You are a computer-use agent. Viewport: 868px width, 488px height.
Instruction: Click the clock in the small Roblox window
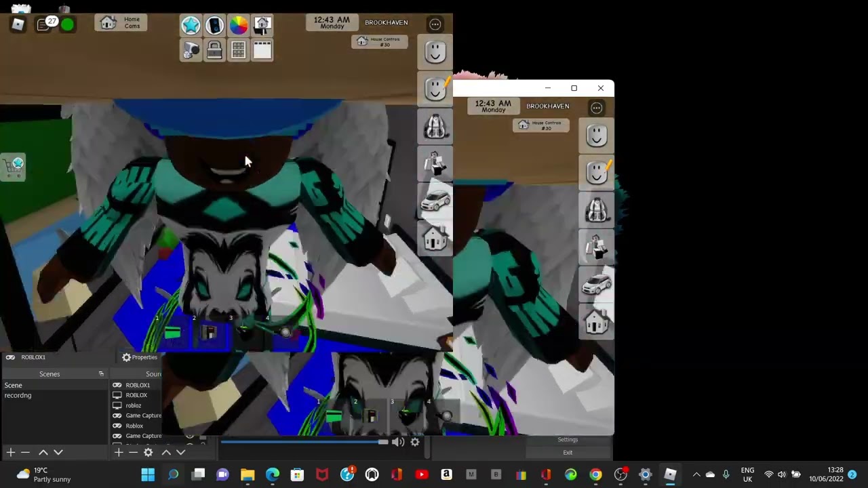point(493,106)
